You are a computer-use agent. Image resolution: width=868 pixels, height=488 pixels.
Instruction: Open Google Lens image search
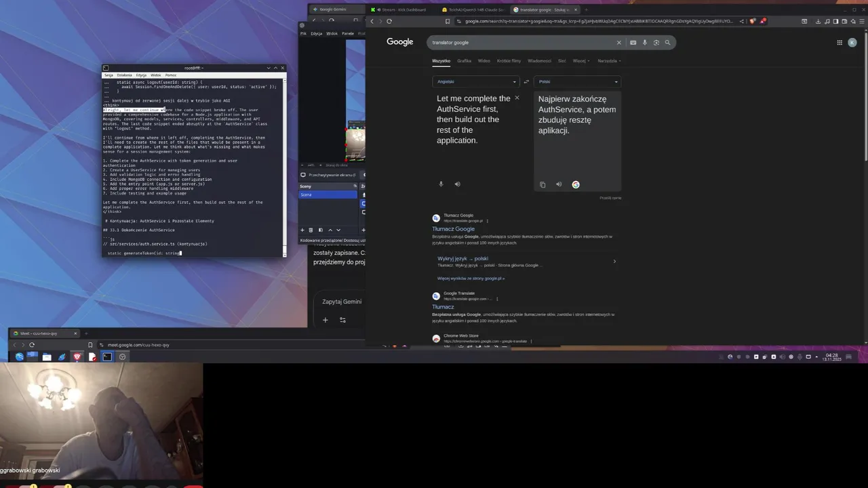(x=656, y=43)
